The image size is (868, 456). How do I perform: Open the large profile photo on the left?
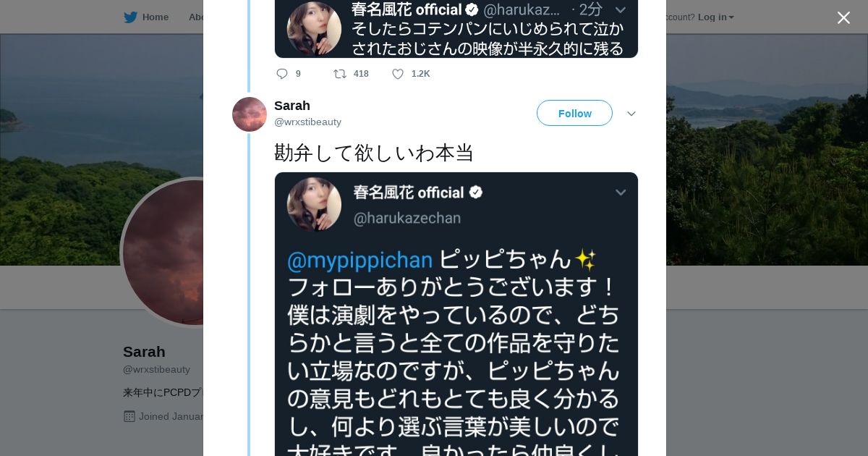[x=163, y=252]
